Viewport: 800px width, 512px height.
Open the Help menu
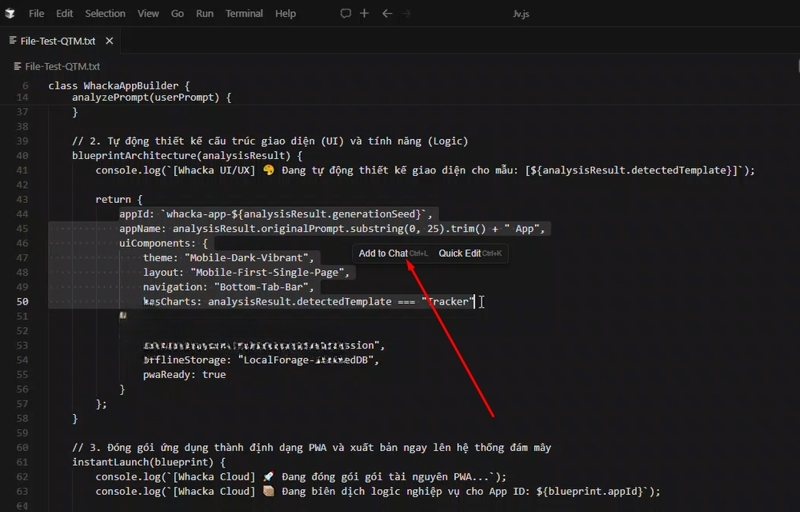pyautogui.click(x=285, y=14)
